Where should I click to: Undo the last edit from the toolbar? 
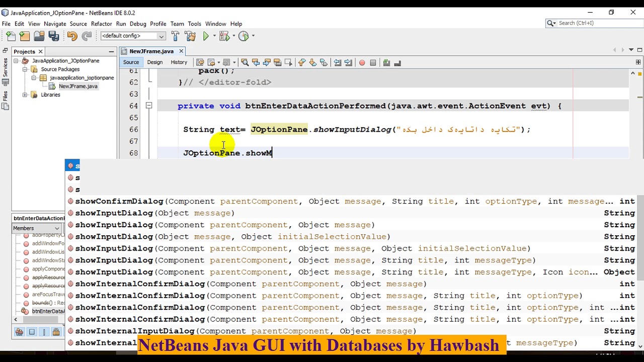tap(72, 36)
